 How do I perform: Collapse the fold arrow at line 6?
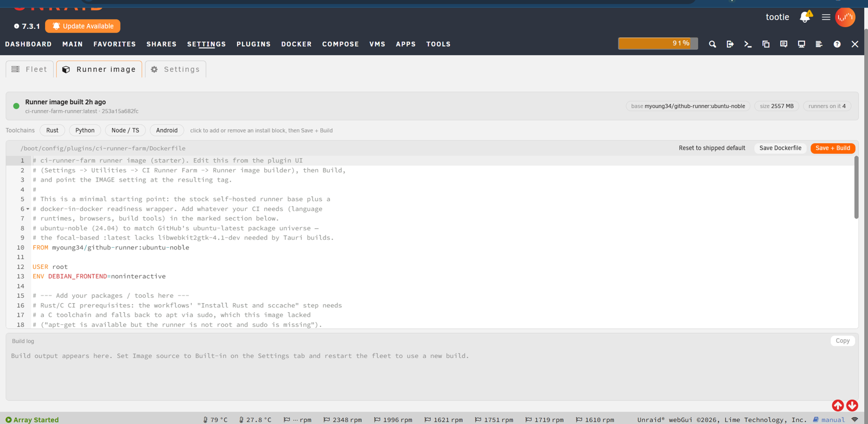[x=28, y=209]
